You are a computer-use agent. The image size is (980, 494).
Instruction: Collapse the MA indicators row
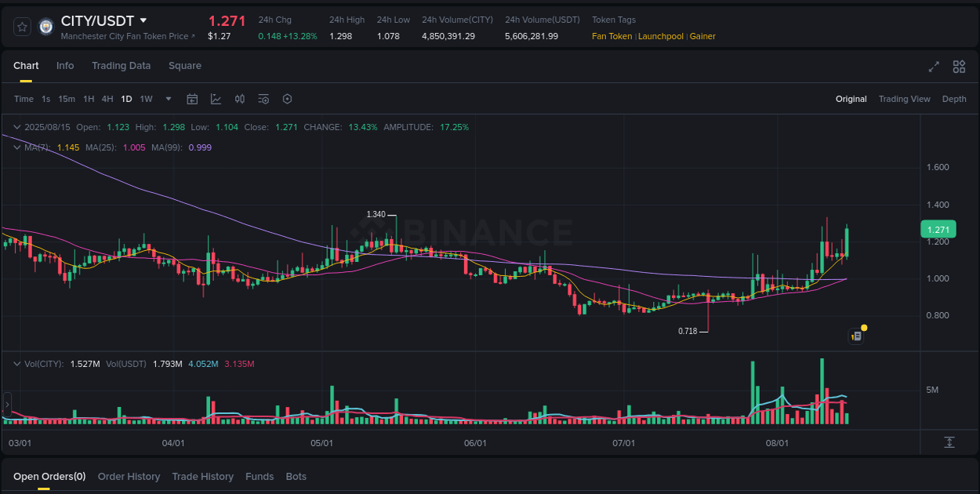[x=16, y=147]
